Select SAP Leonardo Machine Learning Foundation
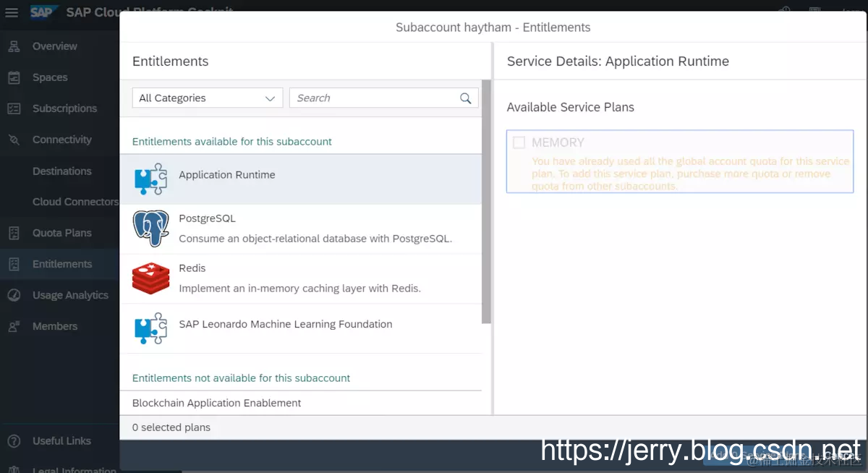The image size is (868, 473). pos(301,328)
